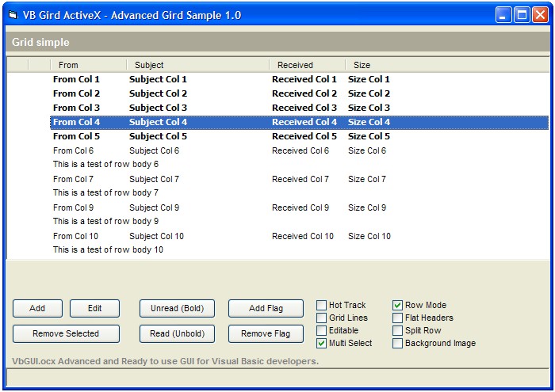555x392 pixels.
Task: Click the Size Col 4 cell
Action: [369, 122]
